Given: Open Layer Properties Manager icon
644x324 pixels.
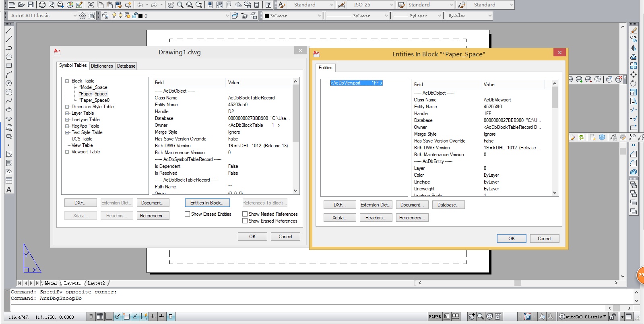Looking at the screenshot, I should point(105,16).
